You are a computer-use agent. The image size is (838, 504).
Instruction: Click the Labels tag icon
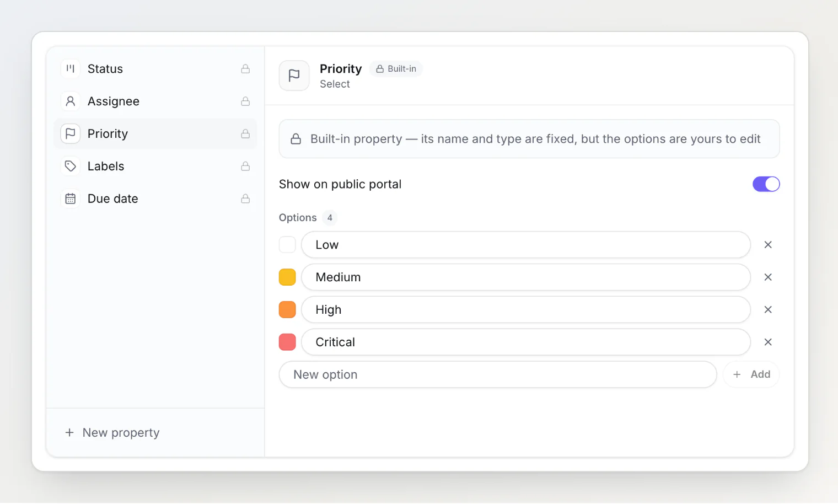coord(70,166)
